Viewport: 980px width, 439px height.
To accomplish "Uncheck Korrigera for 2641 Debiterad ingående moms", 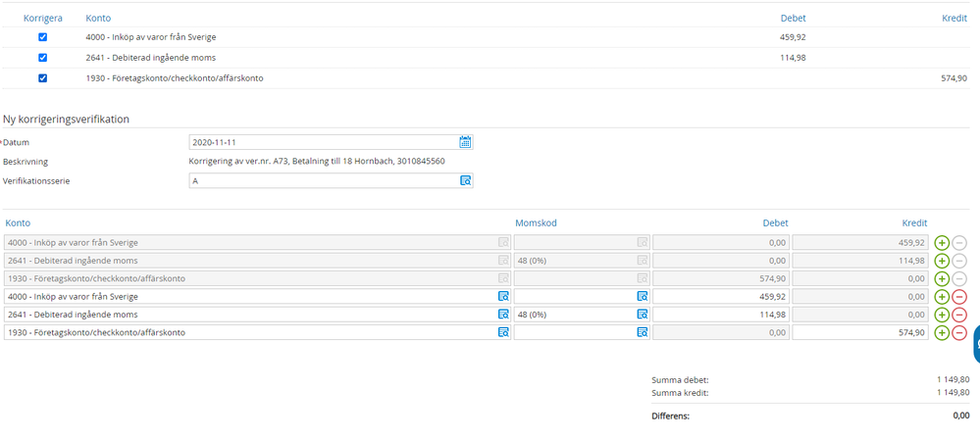I will (42, 58).
